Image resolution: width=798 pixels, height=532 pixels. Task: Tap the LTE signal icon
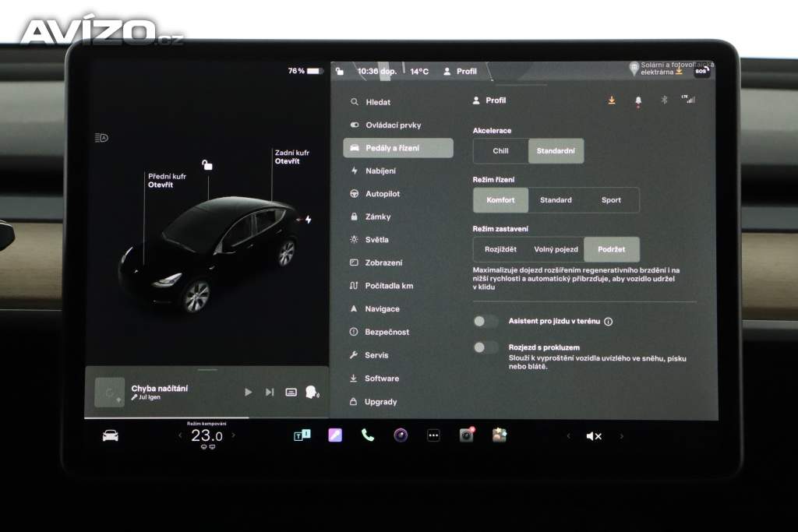pyautogui.click(x=688, y=99)
